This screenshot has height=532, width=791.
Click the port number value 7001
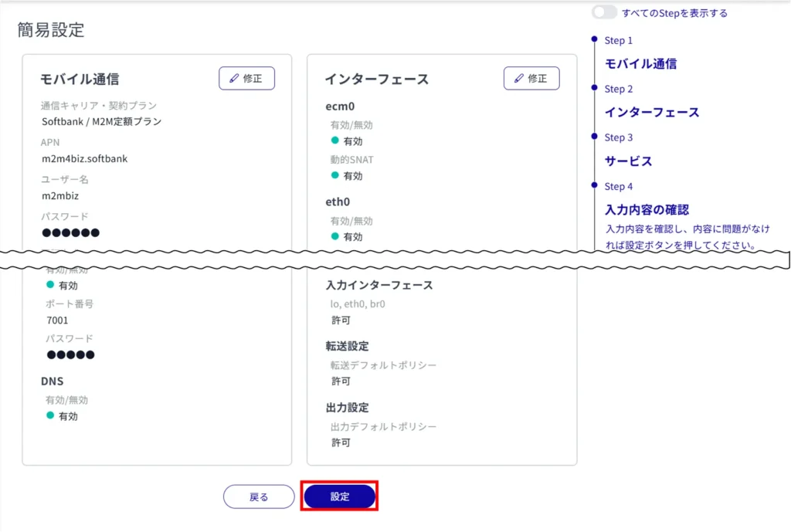[58, 320]
